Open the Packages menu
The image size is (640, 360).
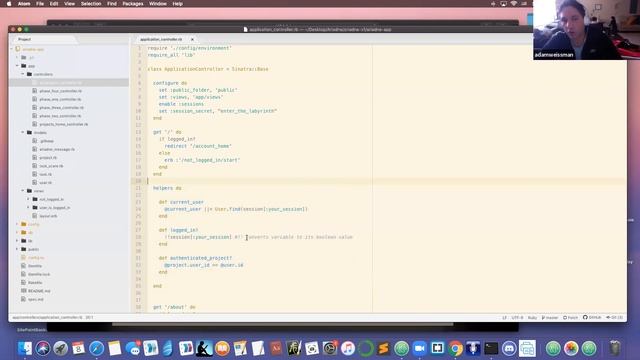pyautogui.click(x=133, y=4)
